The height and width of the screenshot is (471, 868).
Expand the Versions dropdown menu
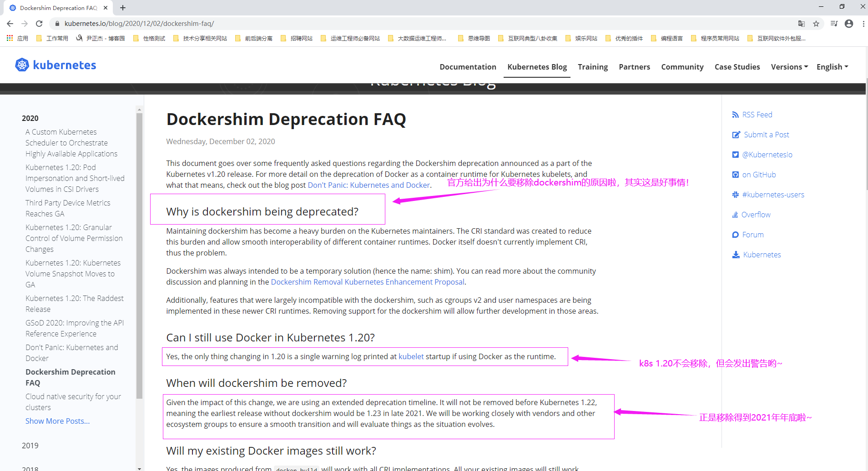[789, 67]
